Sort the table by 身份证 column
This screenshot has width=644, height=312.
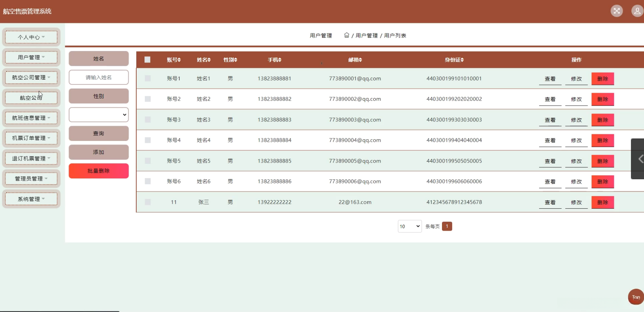pos(454,60)
